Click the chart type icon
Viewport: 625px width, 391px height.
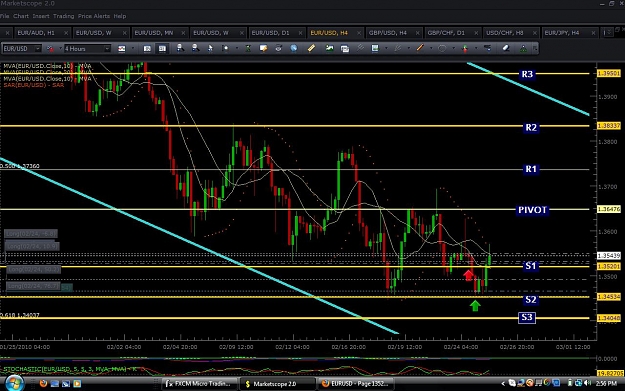click(x=122, y=49)
